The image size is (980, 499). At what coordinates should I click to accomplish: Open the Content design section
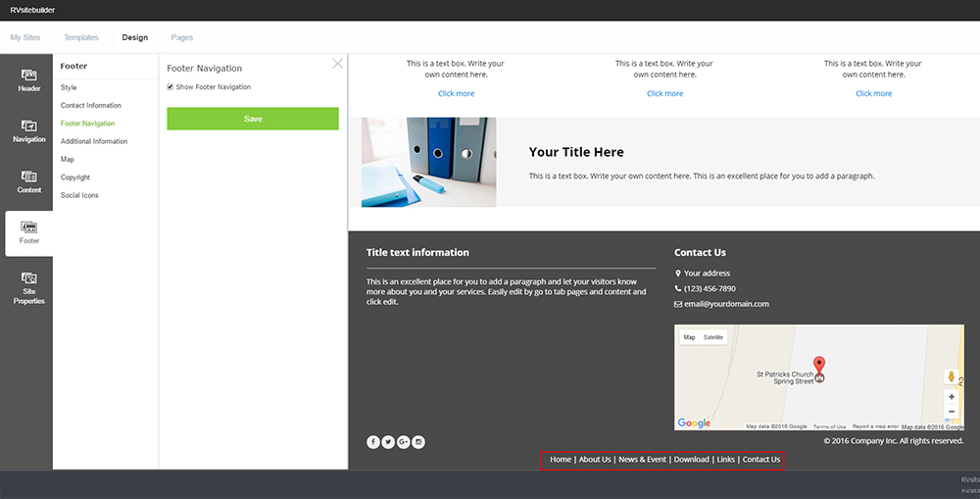click(28, 181)
